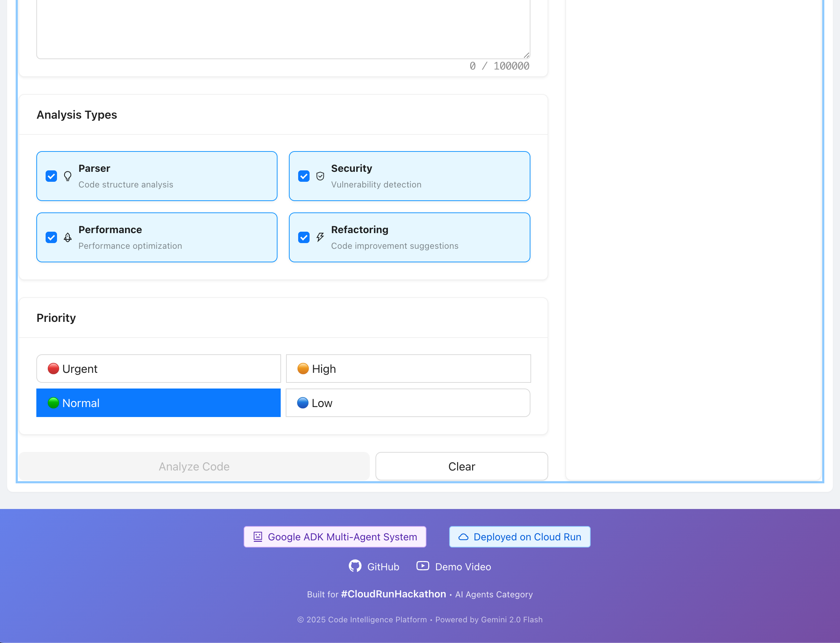Choose Low priority option
The height and width of the screenshot is (643, 840).
(408, 403)
